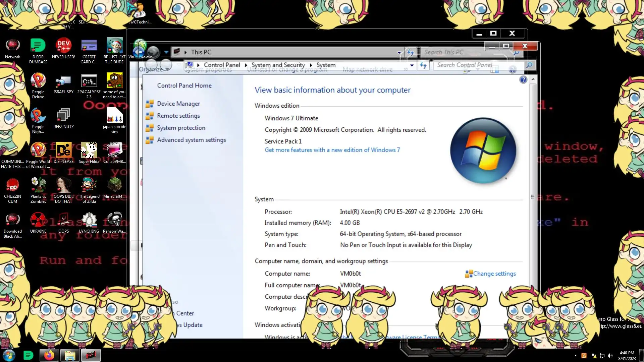Expand Control Panel address bar dropdown

[x=412, y=65]
